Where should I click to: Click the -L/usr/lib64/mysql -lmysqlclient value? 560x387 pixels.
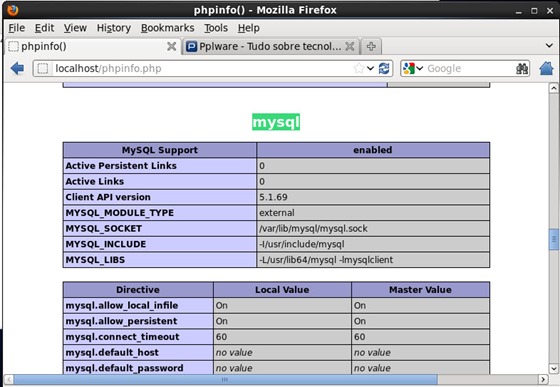point(326,260)
